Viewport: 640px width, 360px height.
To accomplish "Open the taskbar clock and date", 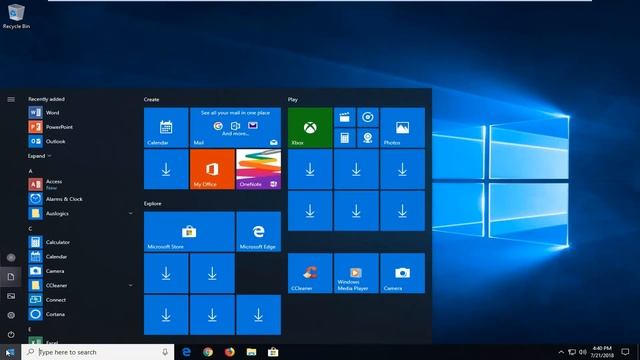I will (x=602, y=352).
